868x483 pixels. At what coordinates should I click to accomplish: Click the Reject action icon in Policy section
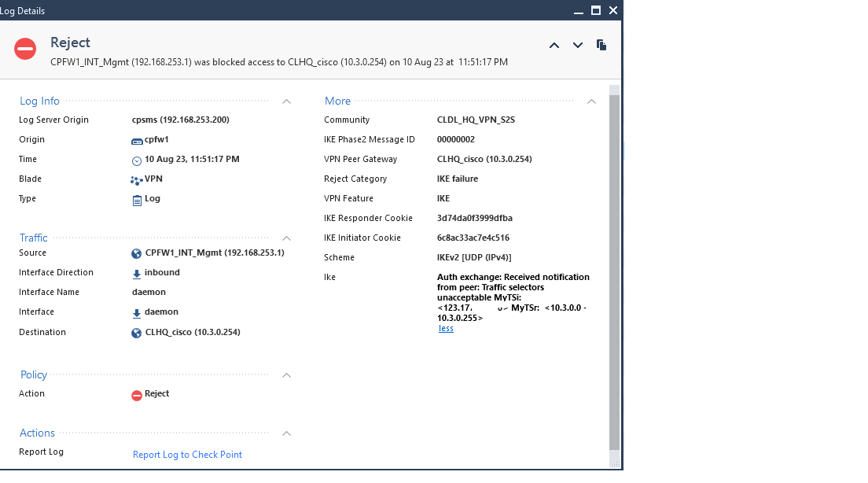coord(138,393)
